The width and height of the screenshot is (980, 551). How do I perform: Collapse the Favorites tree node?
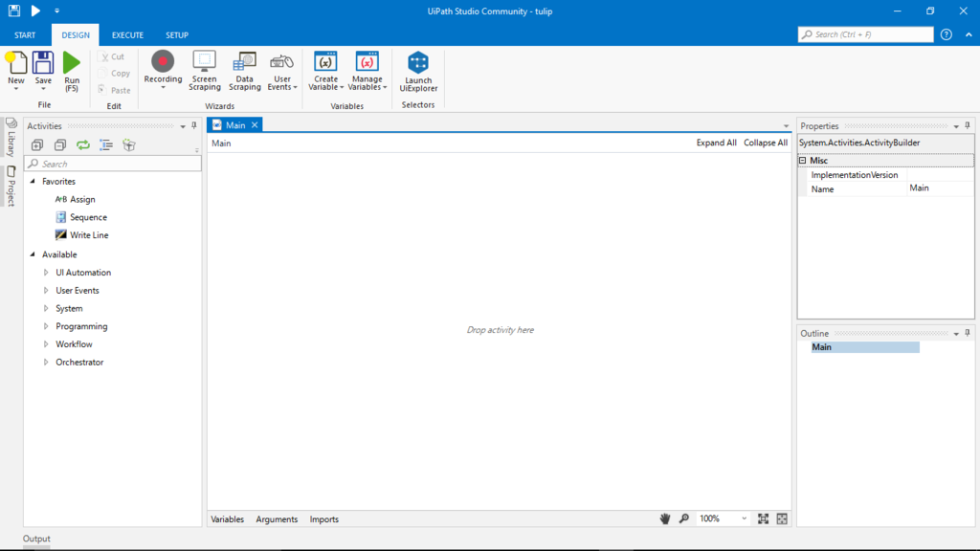[33, 181]
